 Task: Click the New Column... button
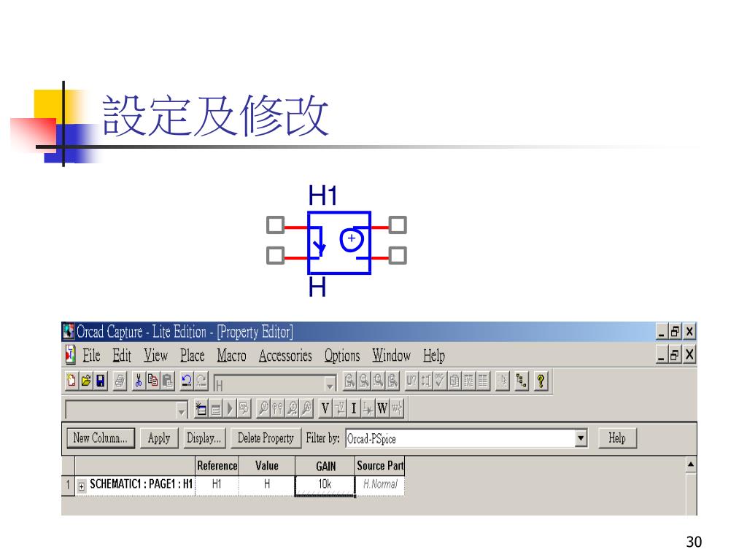101,438
